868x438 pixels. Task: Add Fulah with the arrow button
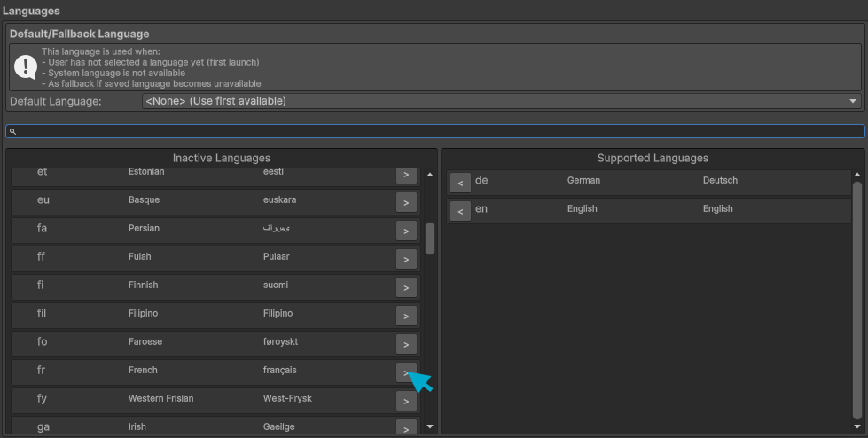tap(406, 259)
